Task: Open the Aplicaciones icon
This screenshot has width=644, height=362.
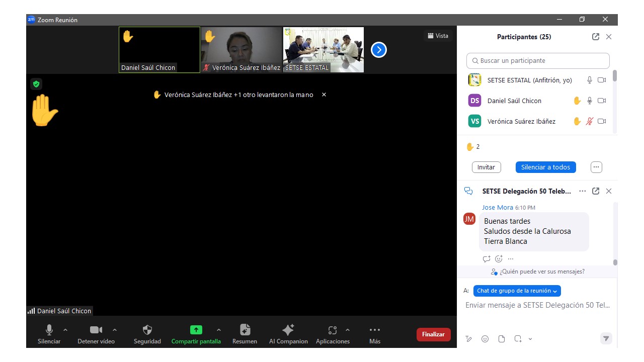Action: tap(332, 330)
